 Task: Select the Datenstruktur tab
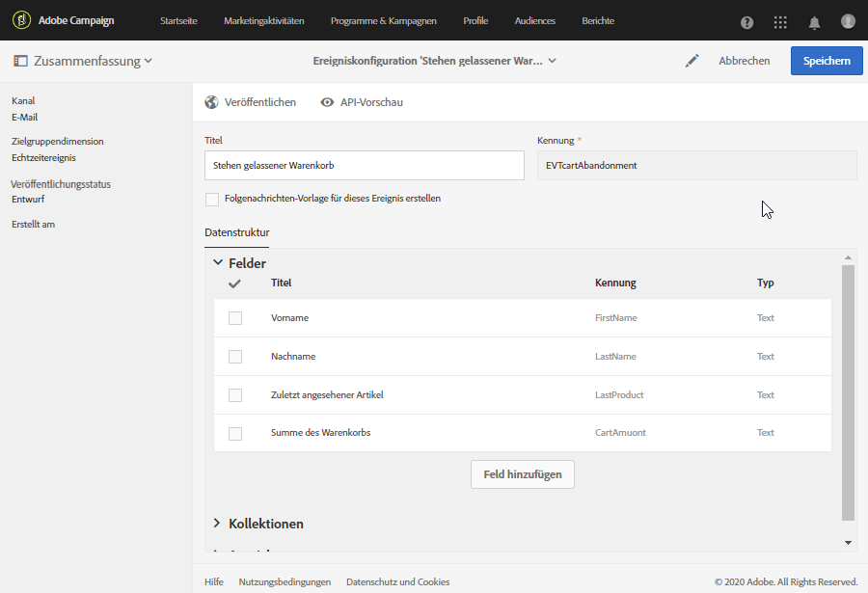pyautogui.click(x=237, y=232)
